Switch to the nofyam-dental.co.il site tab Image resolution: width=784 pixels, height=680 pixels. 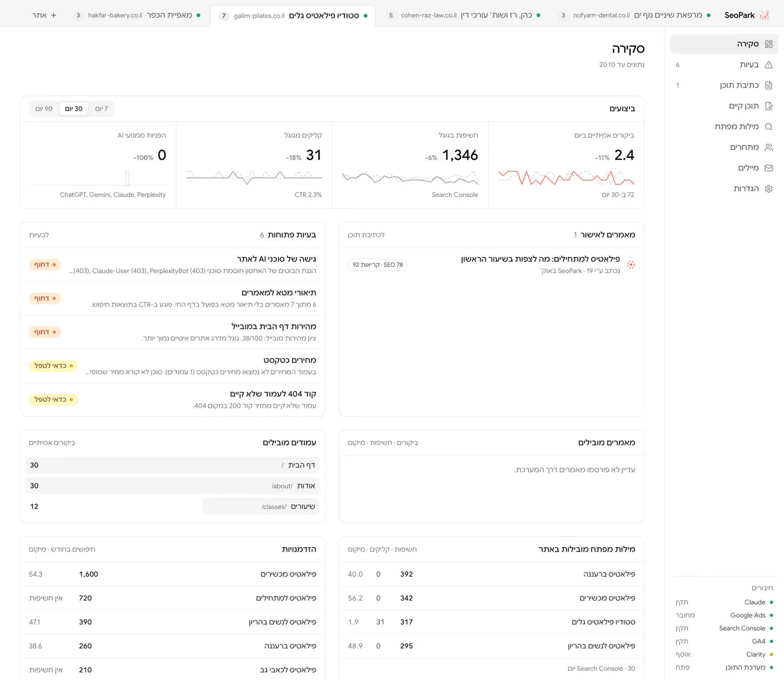pyautogui.click(x=634, y=15)
